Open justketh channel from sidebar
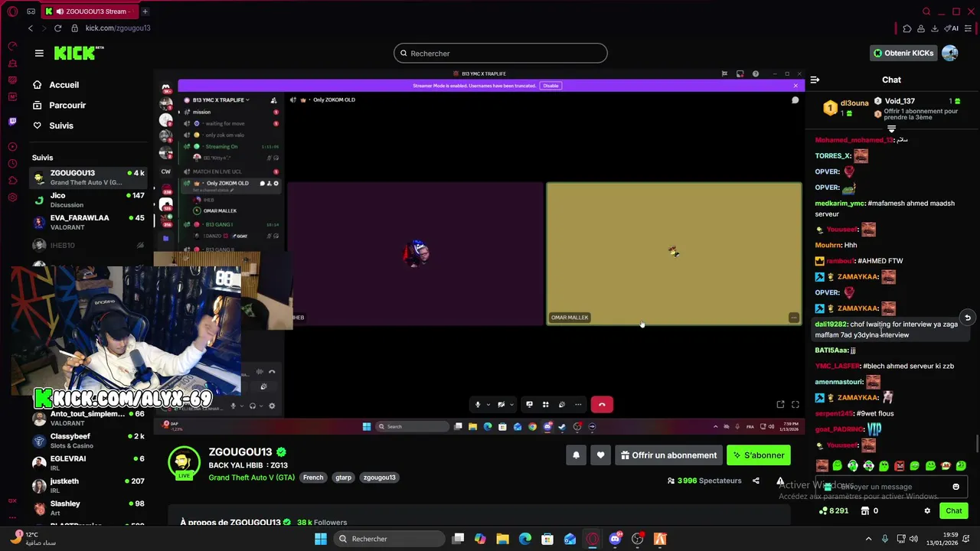Screen dimensions: 980x551 pos(88,485)
